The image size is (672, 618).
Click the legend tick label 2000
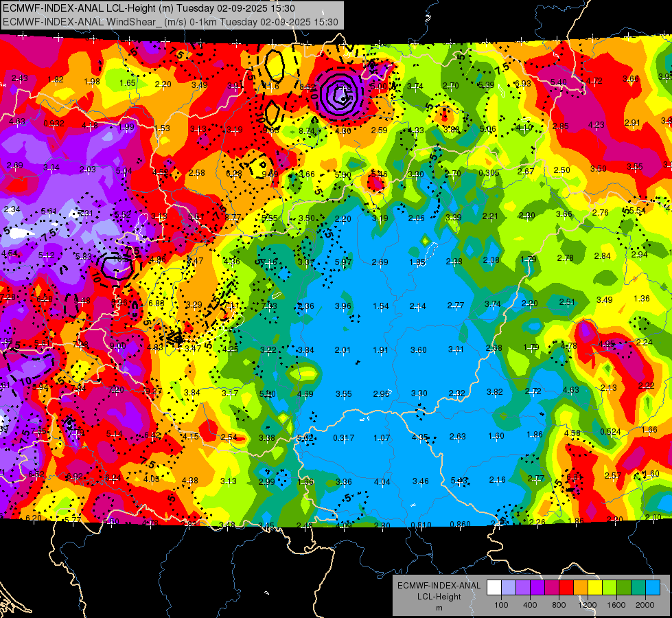point(645,605)
